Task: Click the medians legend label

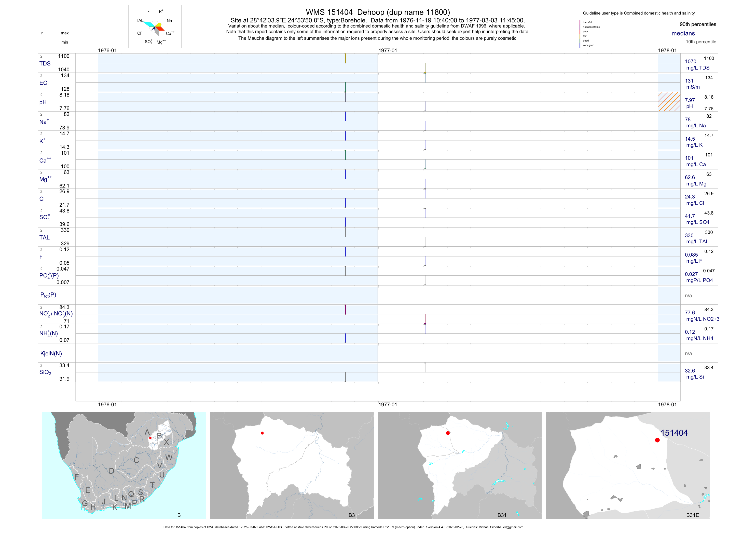Action: 683,33
